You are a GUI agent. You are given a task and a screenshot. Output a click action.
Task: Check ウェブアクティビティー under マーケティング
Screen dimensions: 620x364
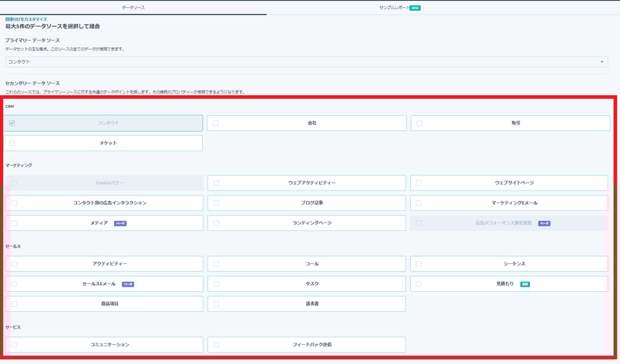pyautogui.click(x=217, y=183)
